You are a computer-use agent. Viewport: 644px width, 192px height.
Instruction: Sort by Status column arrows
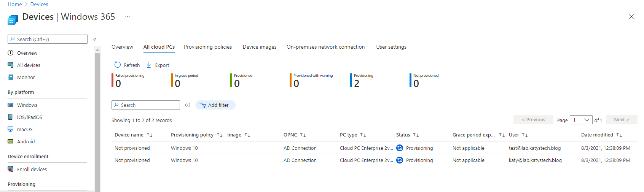[416, 135]
